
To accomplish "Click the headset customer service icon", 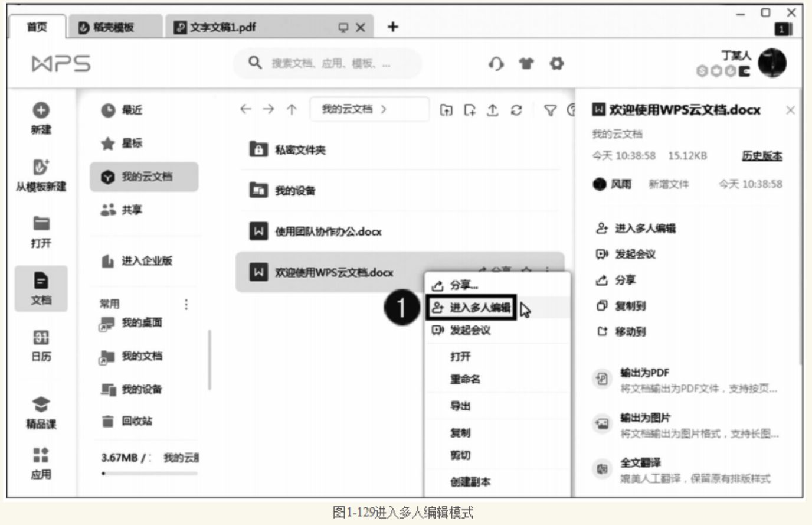I will pyautogui.click(x=496, y=63).
